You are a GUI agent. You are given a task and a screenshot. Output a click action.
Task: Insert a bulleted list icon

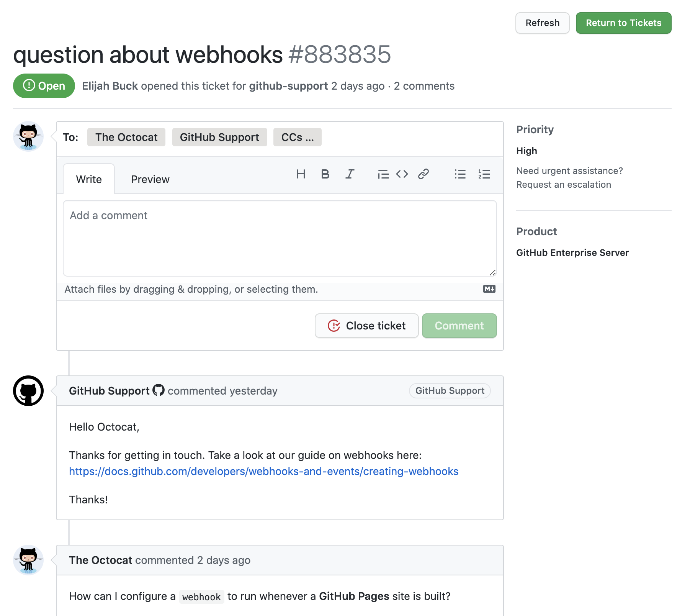coord(460,174)
